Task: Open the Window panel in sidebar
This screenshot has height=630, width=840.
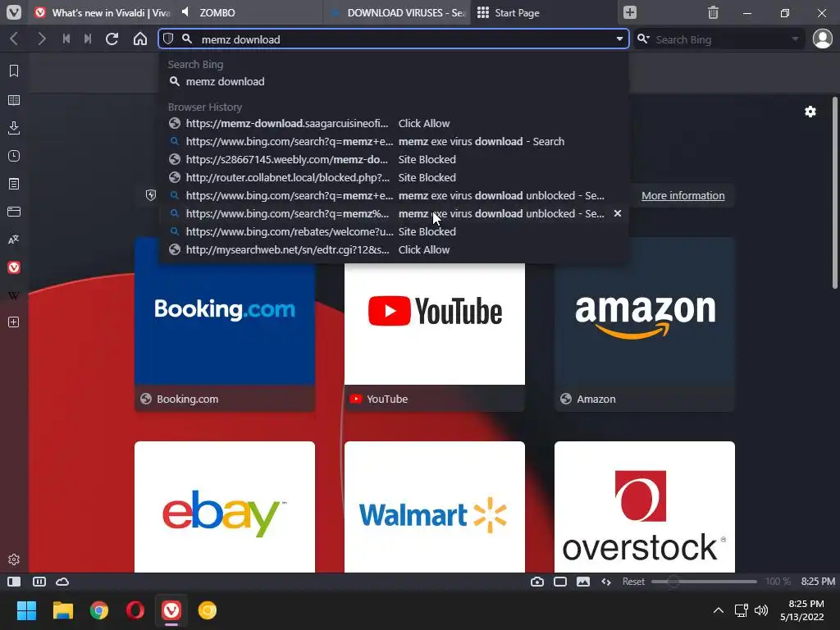Action: point(14,212)
